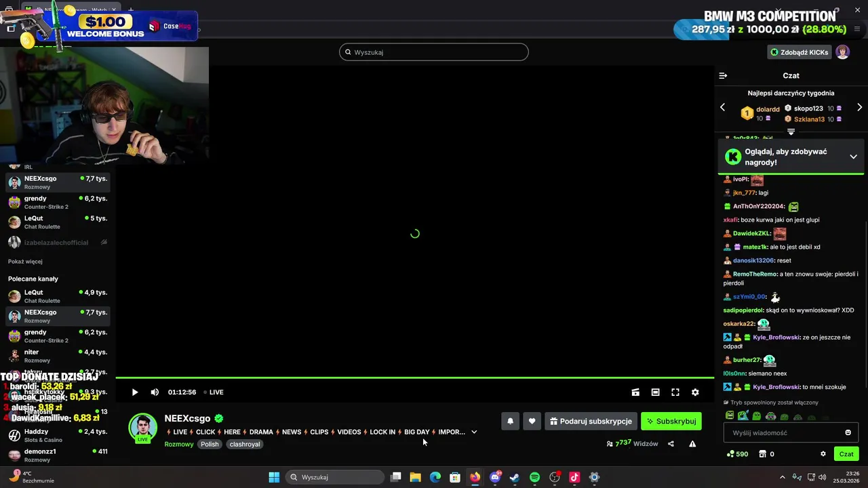
Task: Open the 590 channel points balance
Action: point(737,454)
